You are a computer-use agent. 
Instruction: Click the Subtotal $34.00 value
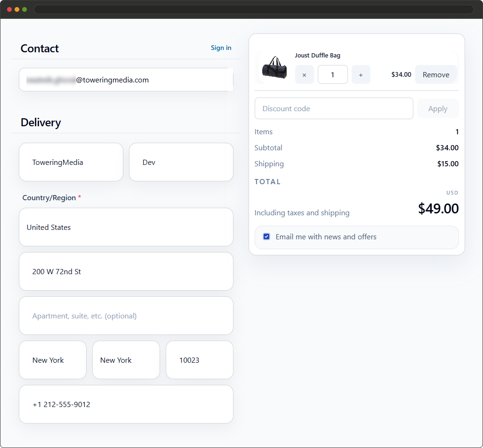coord(447,148)
